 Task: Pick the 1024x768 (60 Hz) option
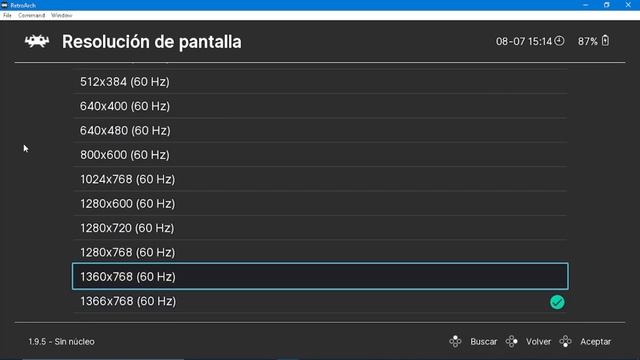click(x=320, y=179)
